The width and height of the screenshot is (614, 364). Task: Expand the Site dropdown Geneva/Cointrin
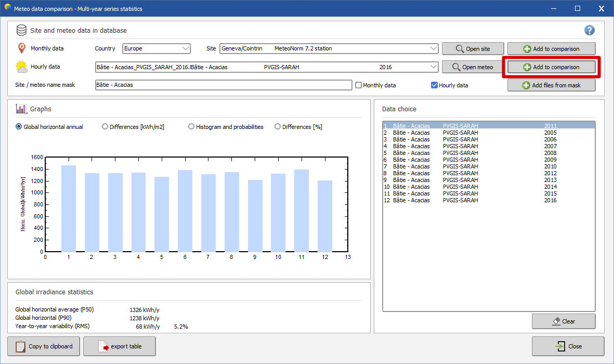coord(329,48)
